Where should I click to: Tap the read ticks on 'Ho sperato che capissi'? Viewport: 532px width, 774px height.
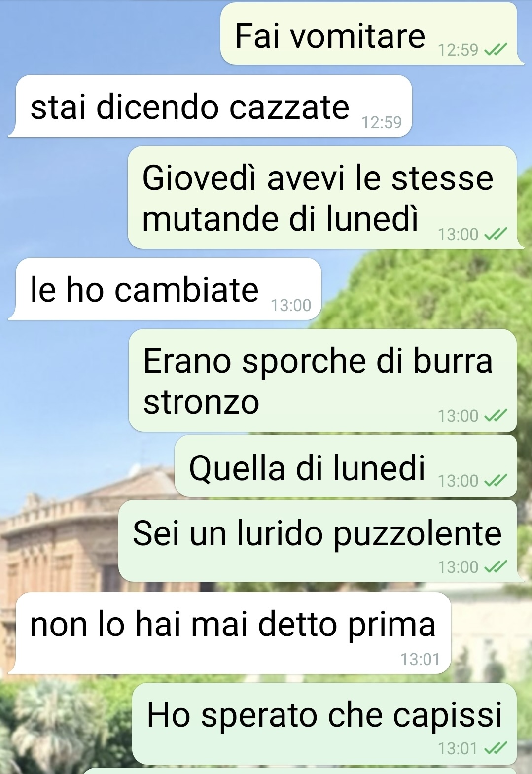click(496, 748)
